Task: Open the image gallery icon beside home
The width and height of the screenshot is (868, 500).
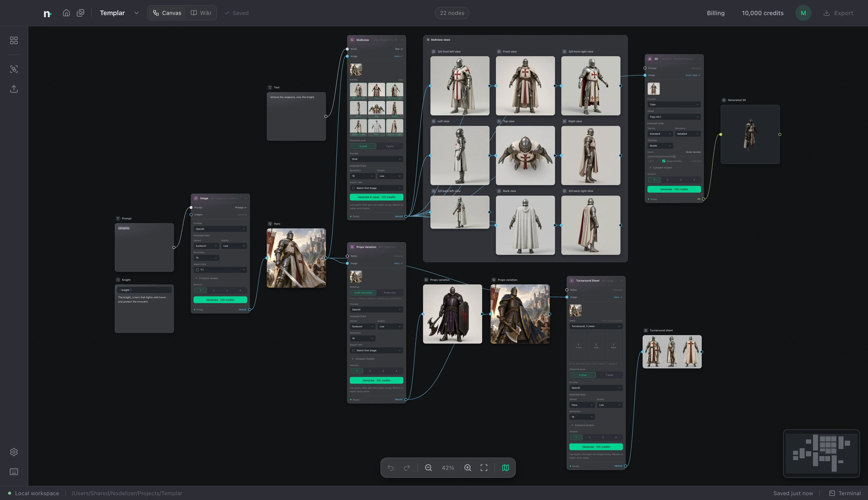Action: click(80, 13)
